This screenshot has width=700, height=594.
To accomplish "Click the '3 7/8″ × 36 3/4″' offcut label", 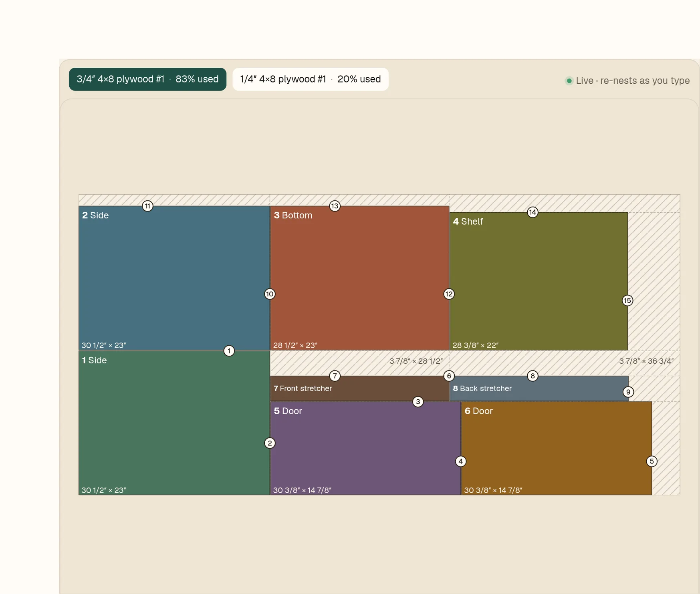I will (x=646, y=361).
